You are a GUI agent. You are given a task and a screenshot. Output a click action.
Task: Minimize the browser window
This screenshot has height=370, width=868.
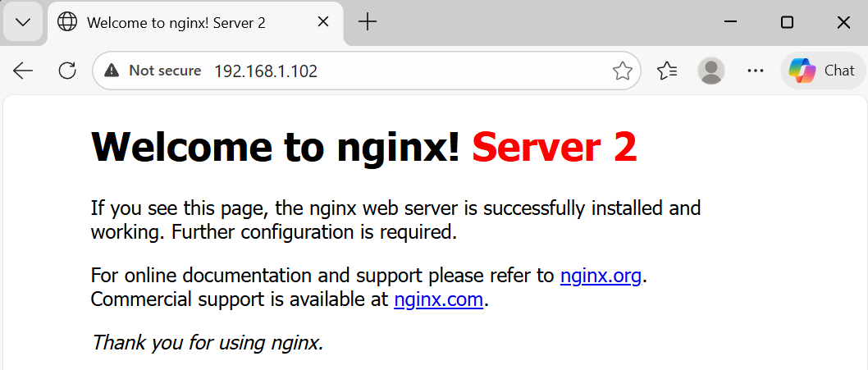[729, 22]
